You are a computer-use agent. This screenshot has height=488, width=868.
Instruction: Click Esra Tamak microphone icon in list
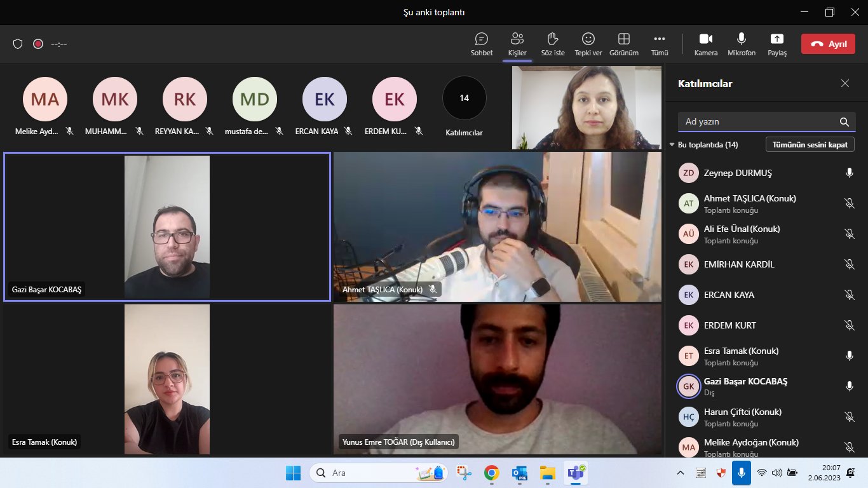(850, 356)
